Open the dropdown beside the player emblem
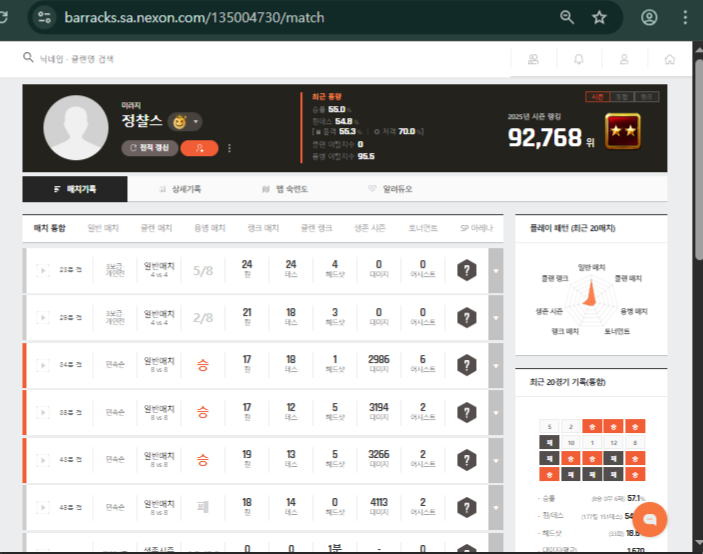Viewport: 703px width, 554px height. point(196,122)
